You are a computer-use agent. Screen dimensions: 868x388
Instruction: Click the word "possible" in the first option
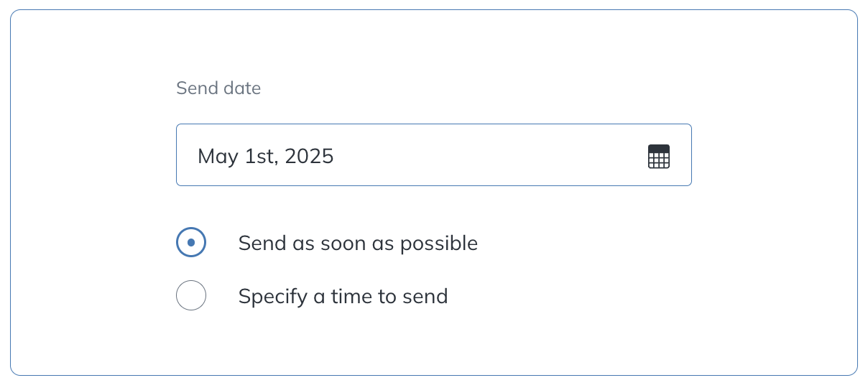pos(438,244)
